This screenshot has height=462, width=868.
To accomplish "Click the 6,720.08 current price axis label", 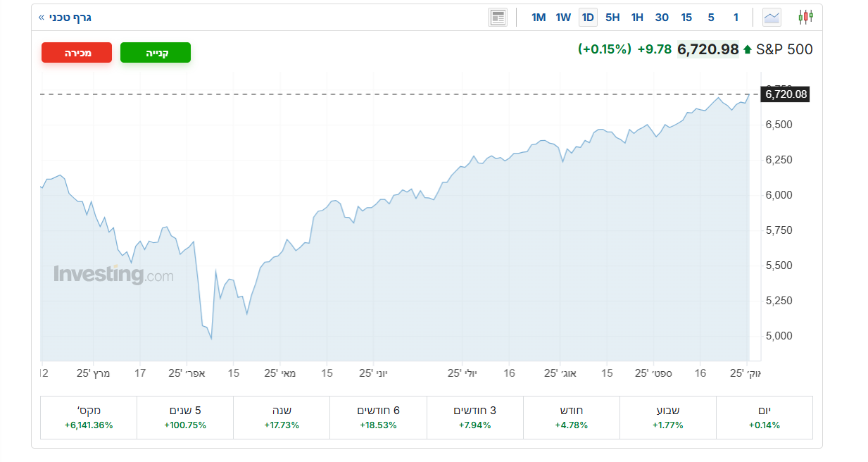I will [x=785, y=94].
